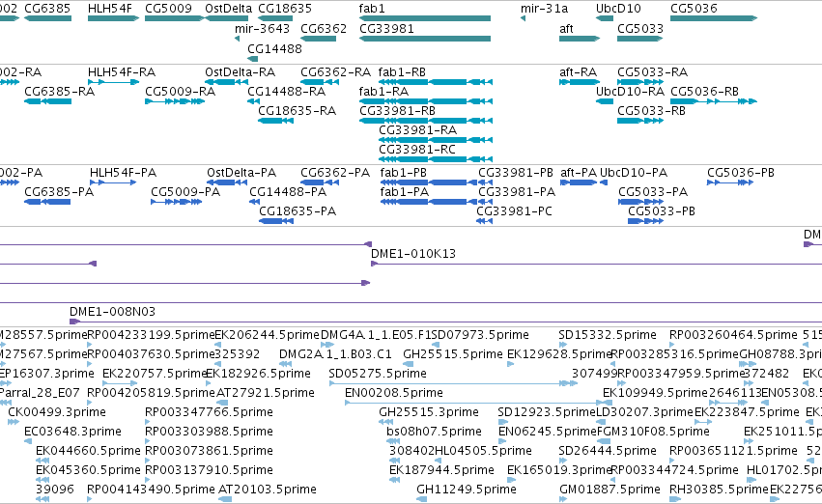
Task: Click the CG18635-PA protein label
Action: (298, 211)
